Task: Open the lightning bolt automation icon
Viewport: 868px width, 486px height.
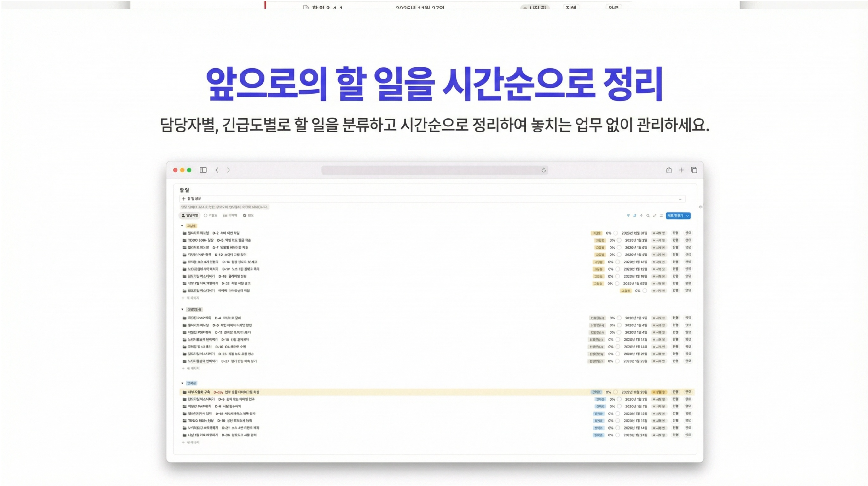Action: [x=642, y=215]
